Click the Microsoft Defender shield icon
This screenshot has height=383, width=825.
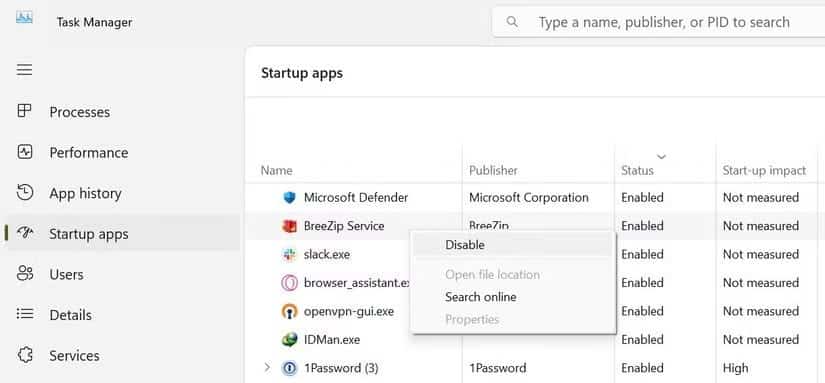pos(289,198)
